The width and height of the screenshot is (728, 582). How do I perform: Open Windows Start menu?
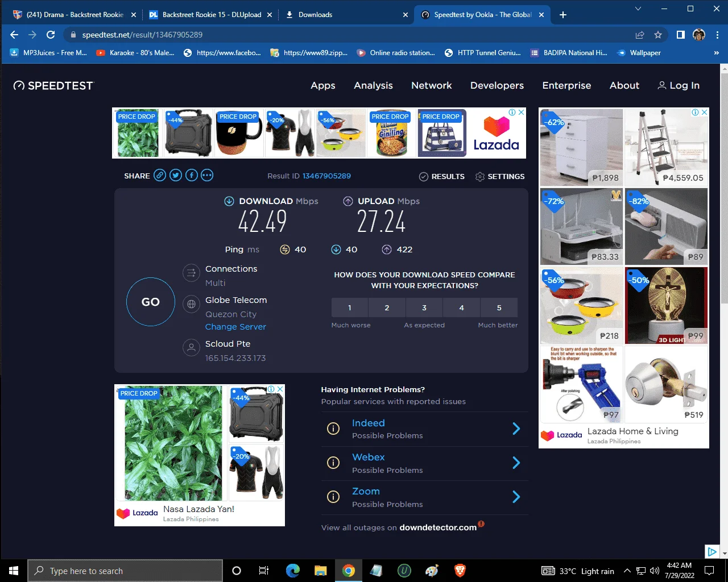tap(14, 571)
